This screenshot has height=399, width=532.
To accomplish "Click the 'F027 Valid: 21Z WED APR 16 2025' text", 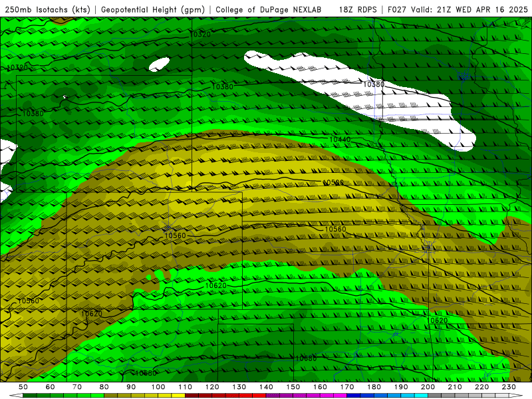I will click(458, 9).
